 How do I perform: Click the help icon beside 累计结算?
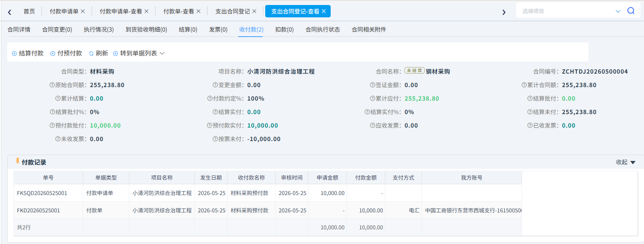pos(58,98)
